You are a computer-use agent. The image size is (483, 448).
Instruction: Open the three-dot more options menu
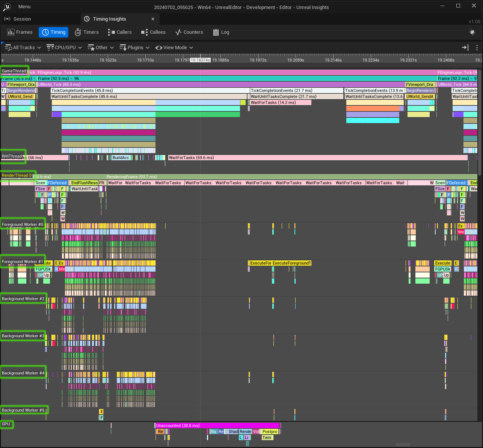(477, 48)
